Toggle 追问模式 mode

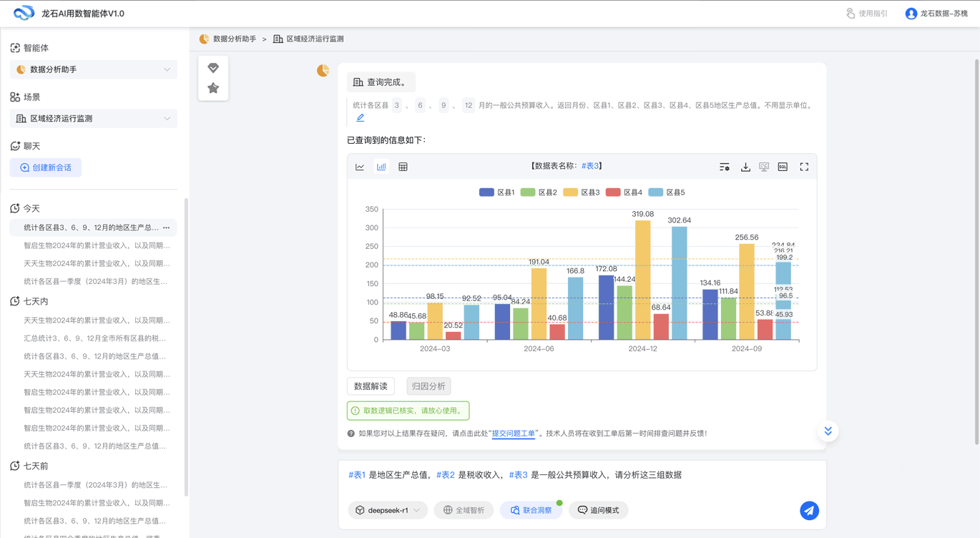pos(598,510)
